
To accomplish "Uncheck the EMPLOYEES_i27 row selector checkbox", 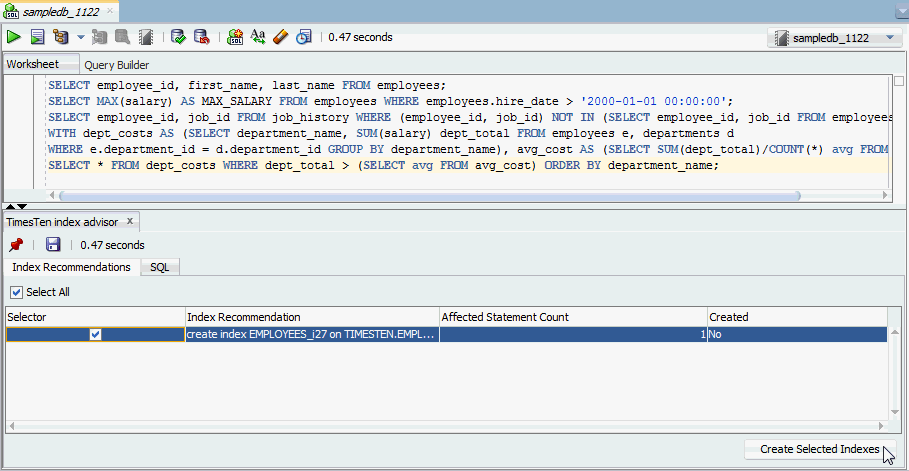I will 96,335.
